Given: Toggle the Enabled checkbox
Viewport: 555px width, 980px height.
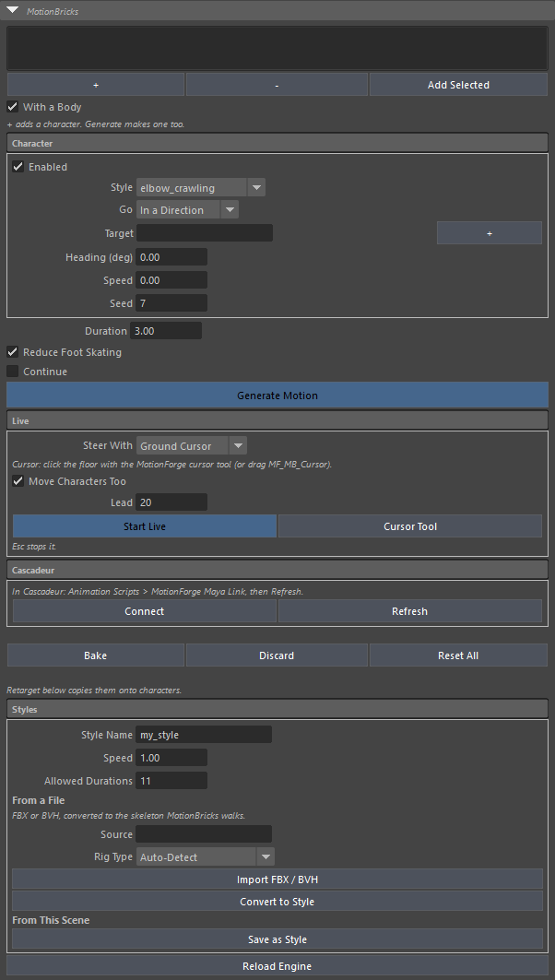Looking at the screenshot, I should 18,167.
